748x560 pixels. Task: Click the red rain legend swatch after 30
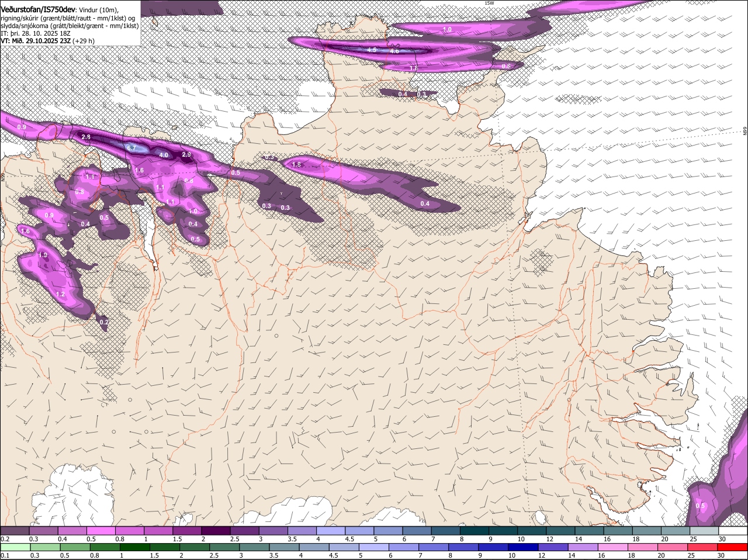click(733, 547)
